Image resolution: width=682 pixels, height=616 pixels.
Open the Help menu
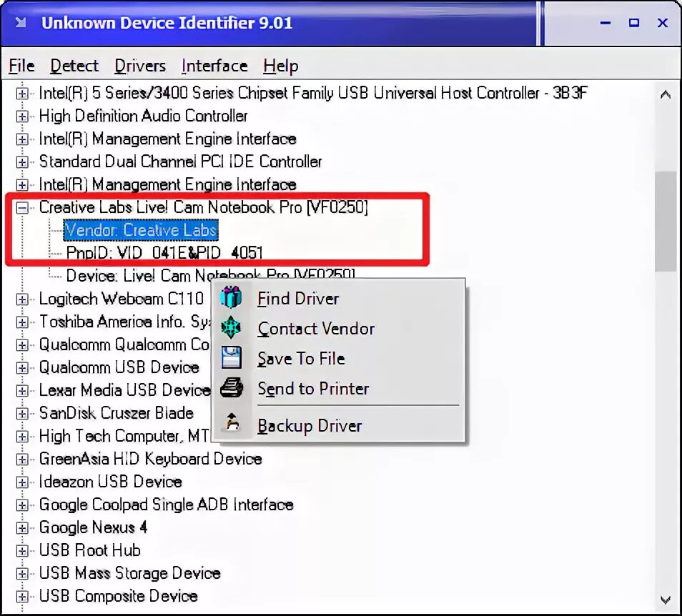280,66
